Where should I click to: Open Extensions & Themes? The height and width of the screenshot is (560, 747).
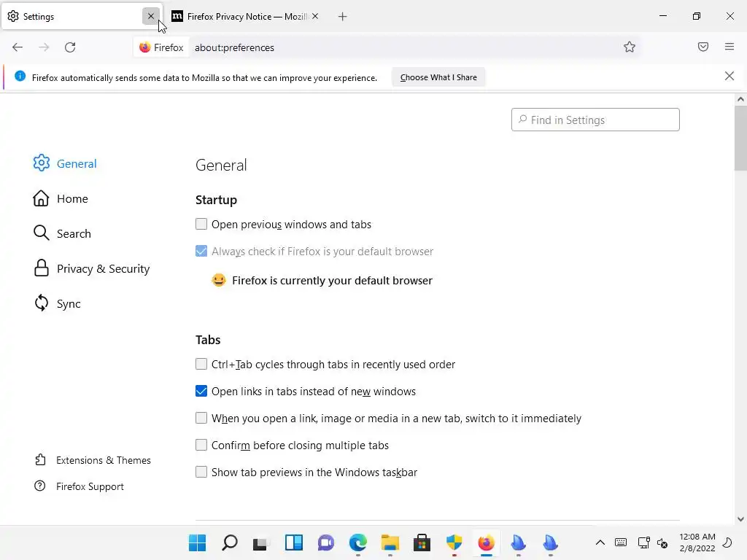tap(93, 460)
